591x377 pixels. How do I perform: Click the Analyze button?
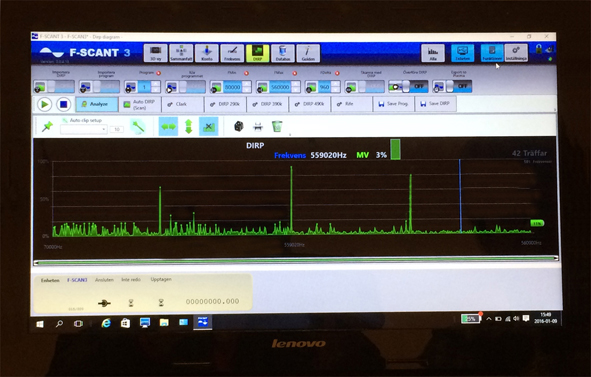pyautogui.click(x=97, y=104)
